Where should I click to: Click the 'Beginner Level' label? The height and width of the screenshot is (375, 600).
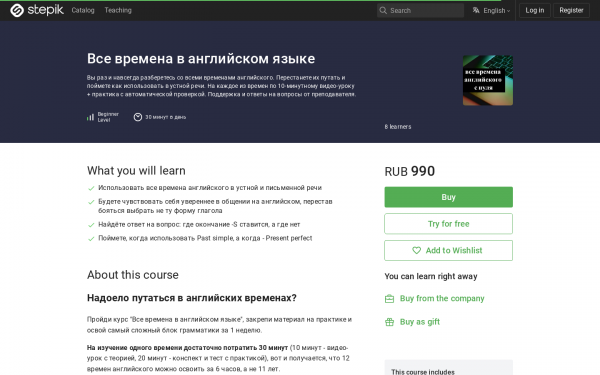click(108, 117)
